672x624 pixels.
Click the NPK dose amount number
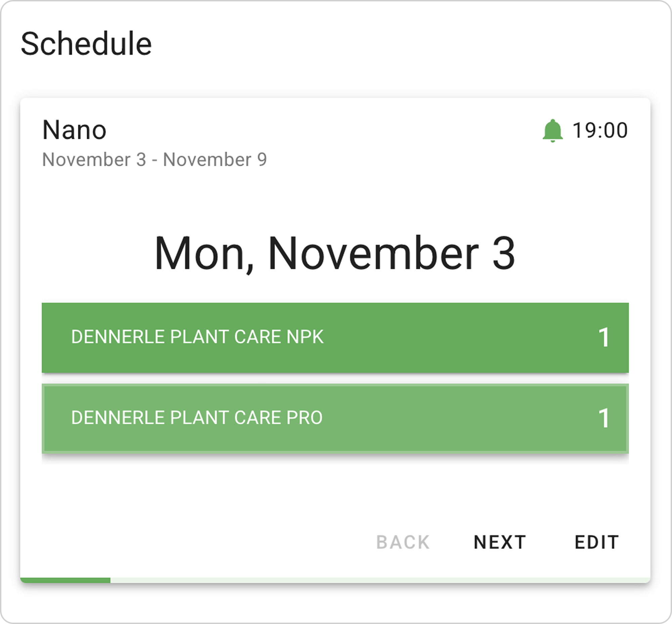[603, 338]
